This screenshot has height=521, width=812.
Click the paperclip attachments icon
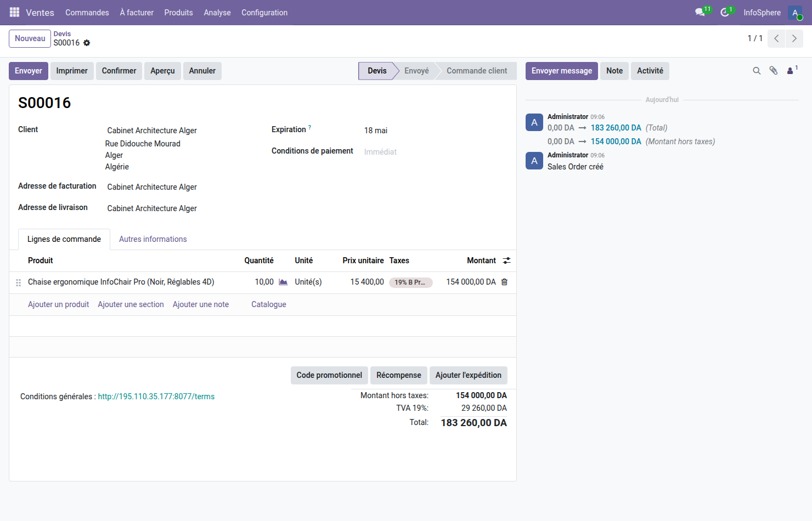coord(774,71)
